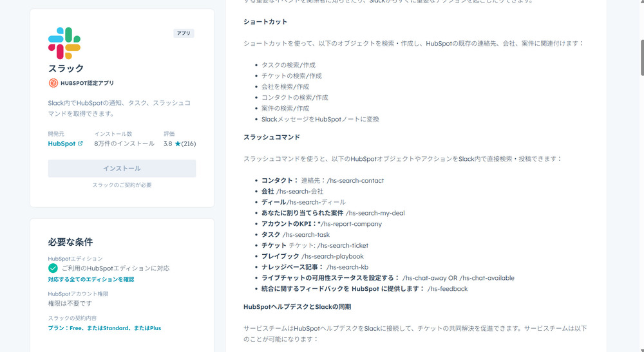Viewport: 644px width, 352px height.
Task: Click the external link icon beside HubSpot
Action: click(x=80, y=144)
